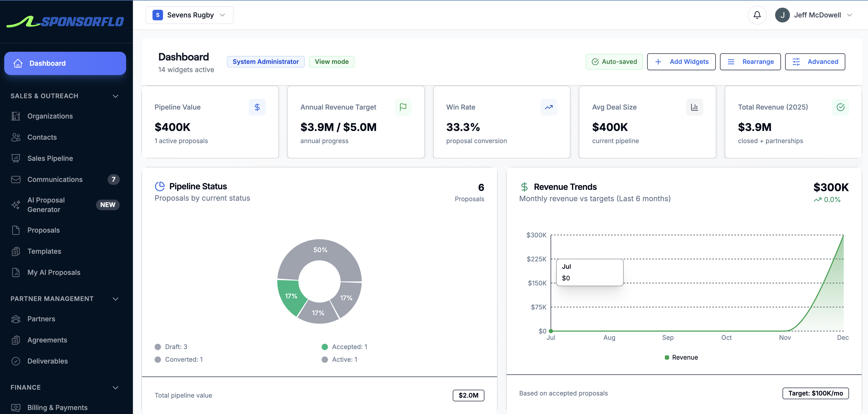Open the Sales Pipeline icon

pos(16,158)
